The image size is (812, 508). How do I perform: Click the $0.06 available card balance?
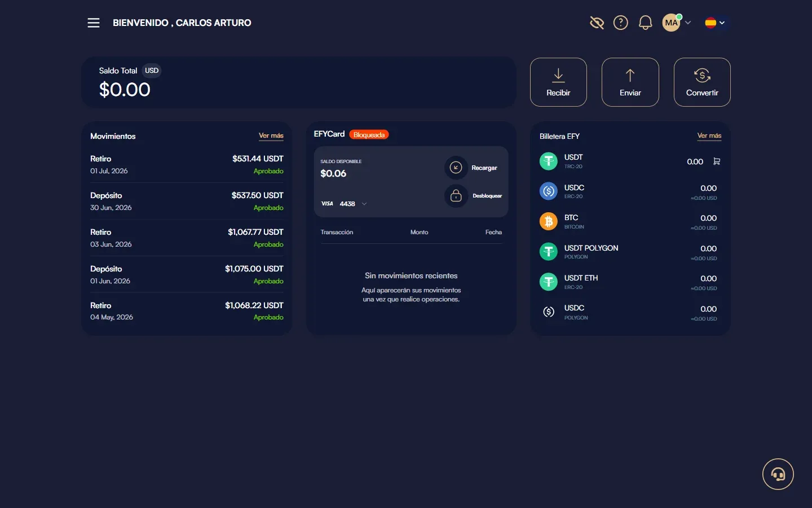tap(333, 173)
